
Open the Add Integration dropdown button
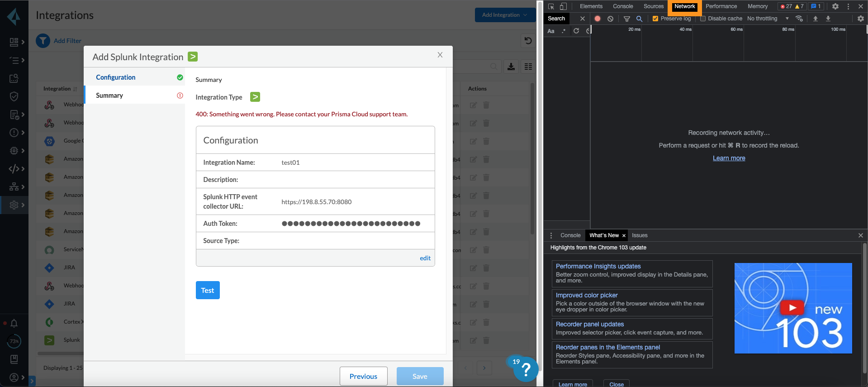pyautogui.click(x=505, y=15)
